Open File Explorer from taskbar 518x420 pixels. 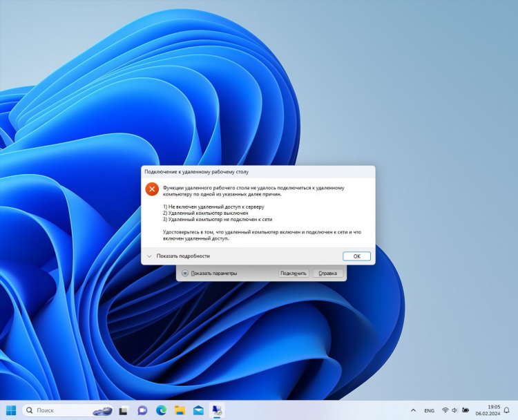[x=180, y=410]
